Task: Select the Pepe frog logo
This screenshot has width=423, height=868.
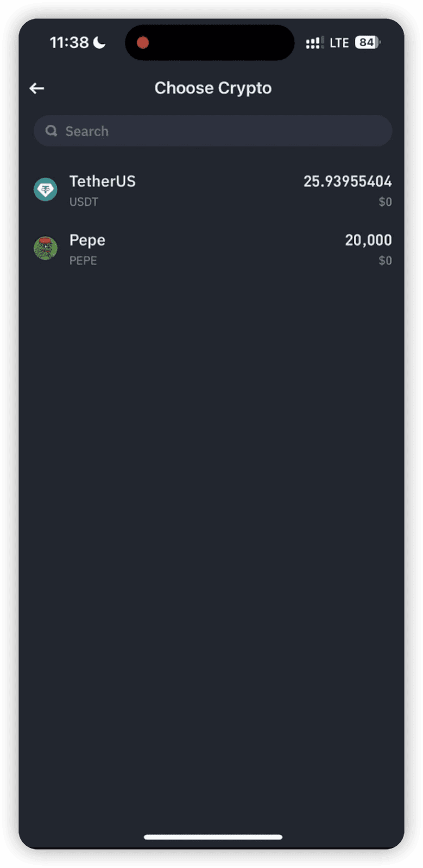Action: [46, 248]
